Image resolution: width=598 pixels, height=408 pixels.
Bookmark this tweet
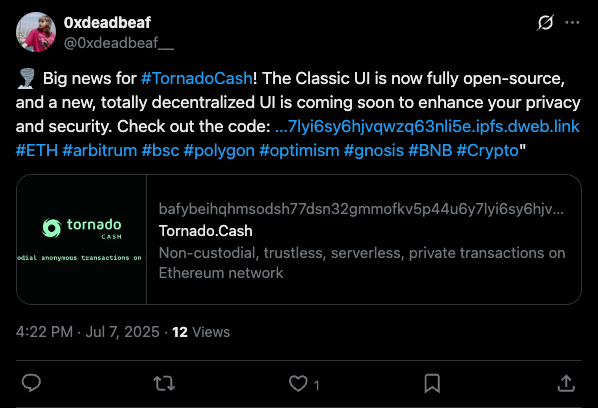point(432,384)
